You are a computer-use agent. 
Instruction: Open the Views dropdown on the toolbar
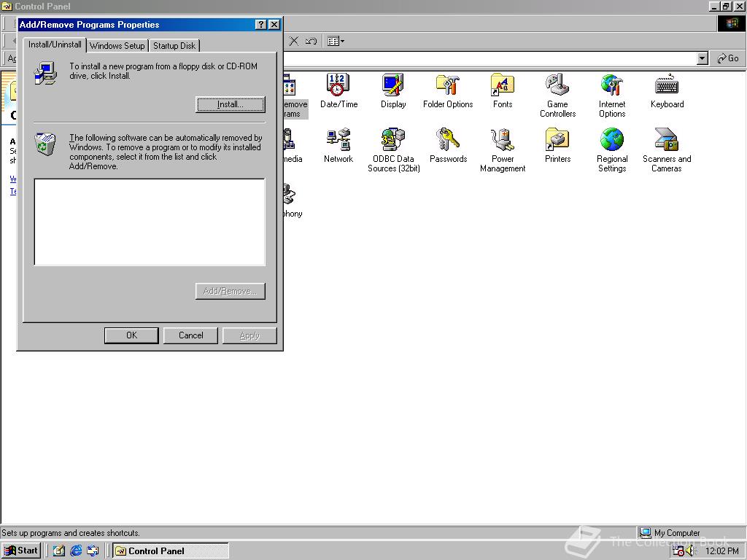point(341,41)
